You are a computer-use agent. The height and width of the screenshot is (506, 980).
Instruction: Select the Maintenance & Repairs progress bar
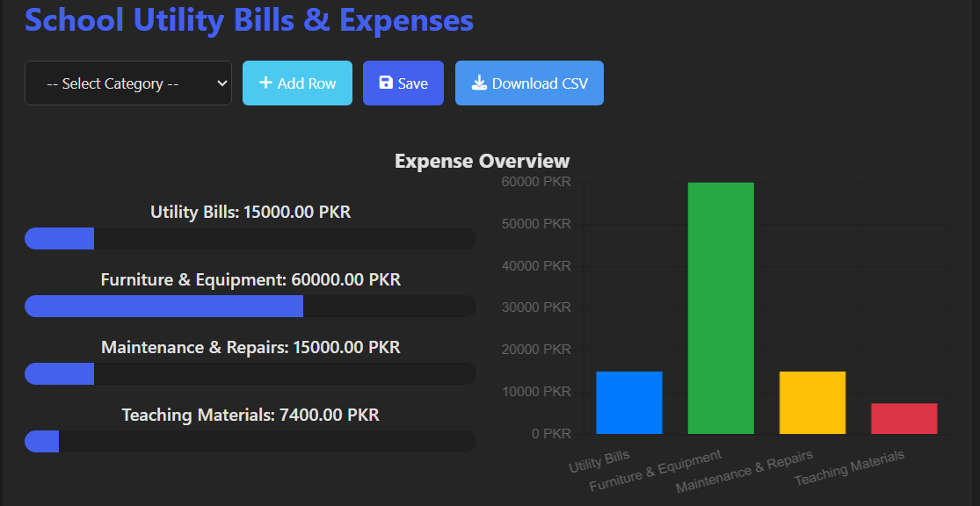pyautogui.click(x=250, y=374)
